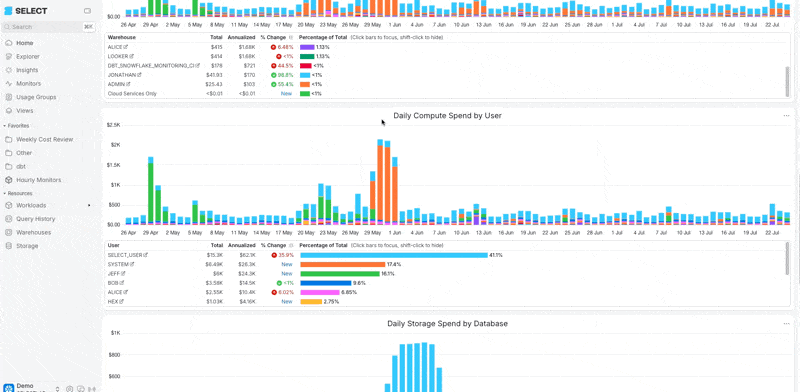
Task: Open Weekly Cost Review favorite
Action: point(44,139)
